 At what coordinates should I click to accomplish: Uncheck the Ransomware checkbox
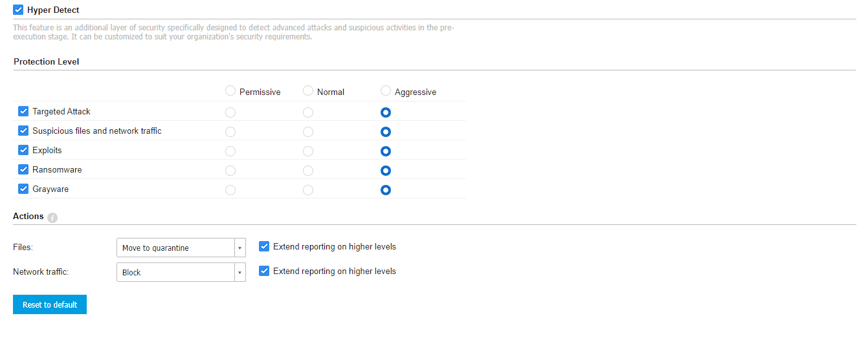click(x=23, y=169)
